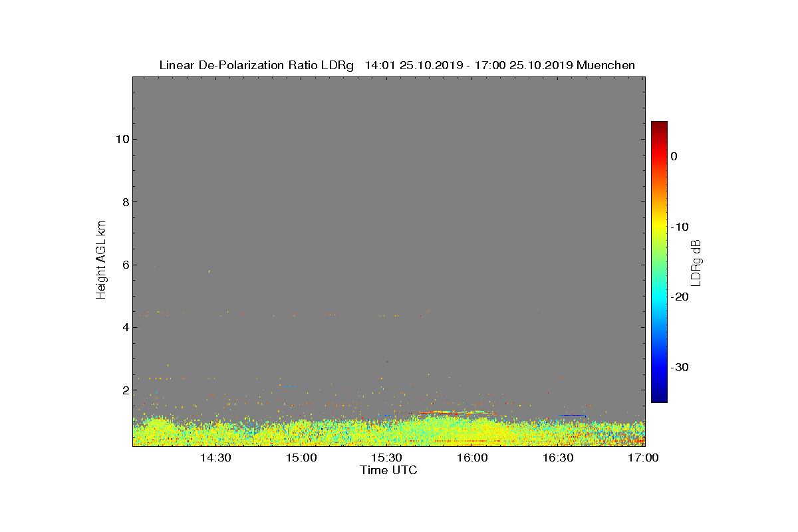Viewport: 798px width, 532px height.
Task: Click the 4 km height label
Action: tap(124, 327)
